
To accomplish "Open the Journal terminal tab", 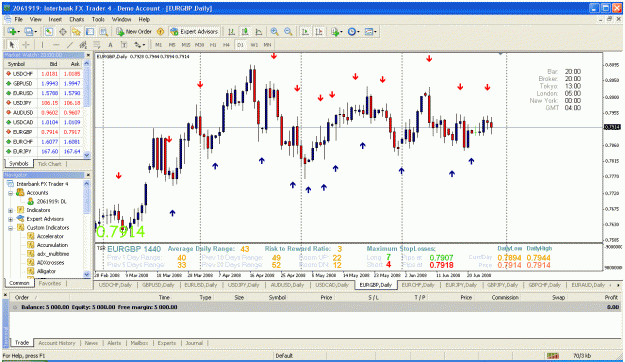I will [194, 343].
